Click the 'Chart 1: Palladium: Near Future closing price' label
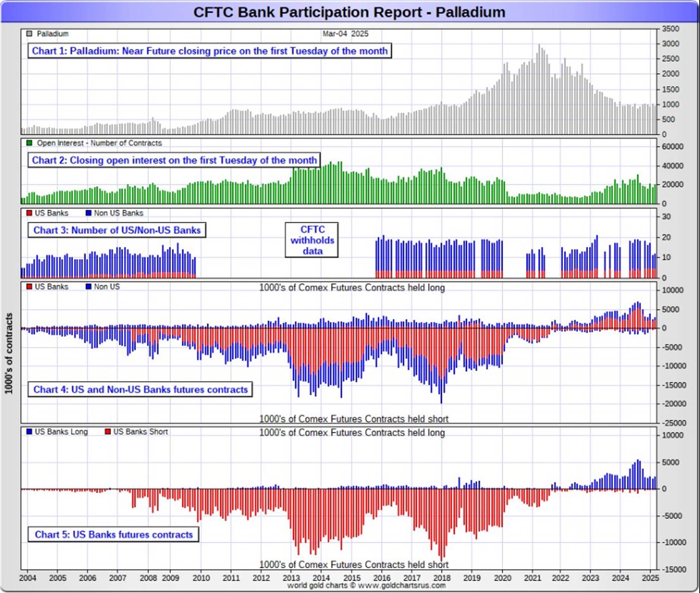The height and width of the screenshot is (593, 700). [209, 51]
